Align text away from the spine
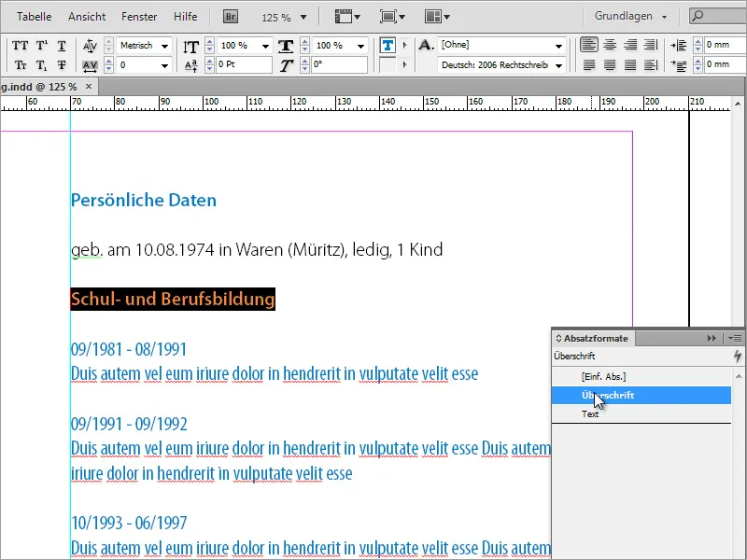 click(x=651, y=64)
